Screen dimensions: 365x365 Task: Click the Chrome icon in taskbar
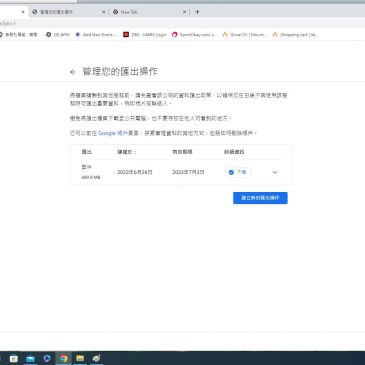tap(63, 358)
